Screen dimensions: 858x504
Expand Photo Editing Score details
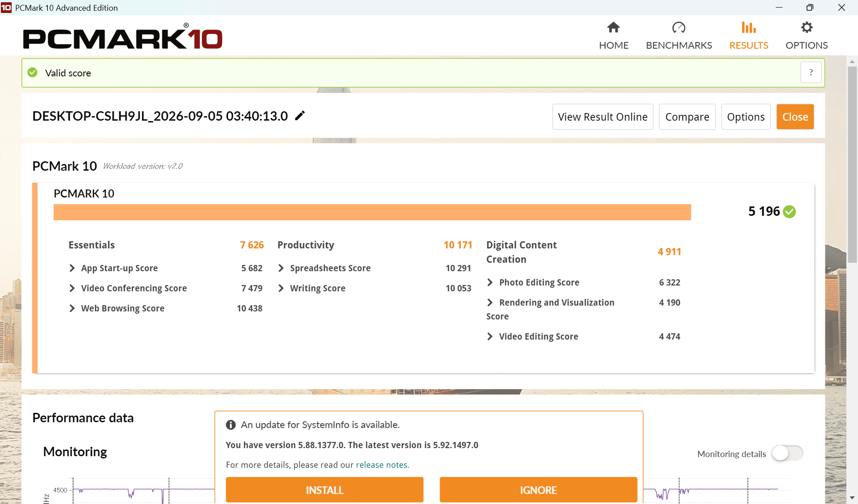point(490,282)
